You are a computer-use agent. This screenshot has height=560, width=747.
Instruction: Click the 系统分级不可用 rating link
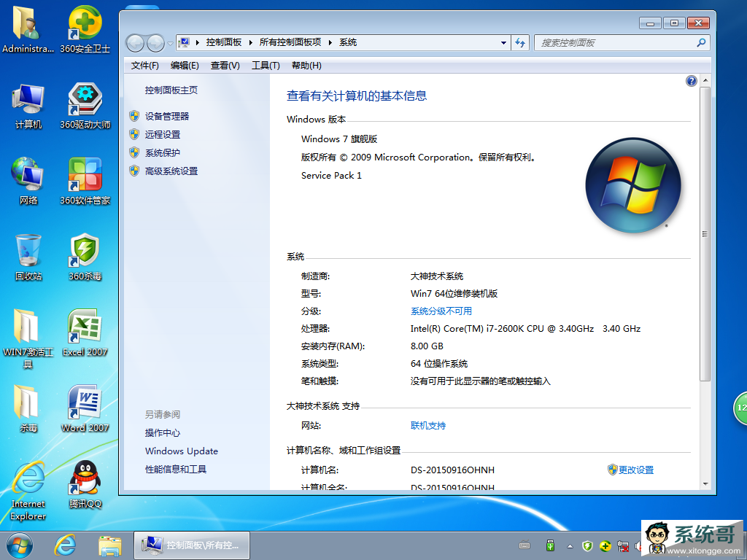pos(441,311)
